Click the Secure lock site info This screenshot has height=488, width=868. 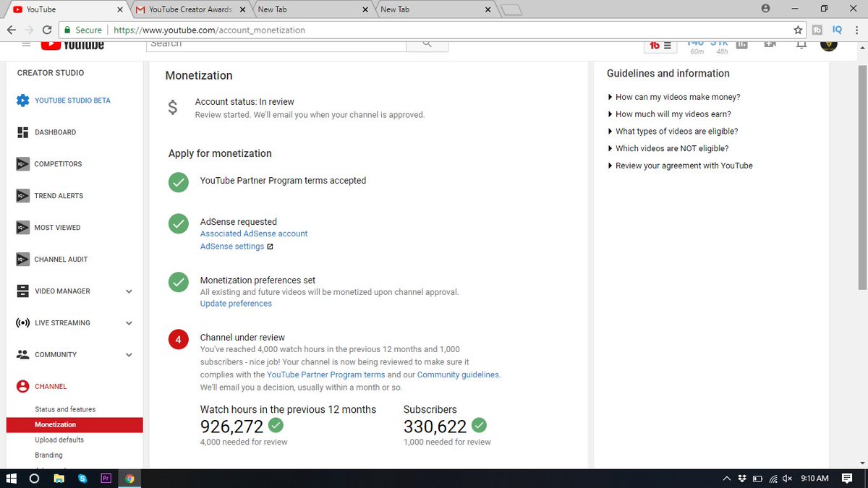[x=82, y=30]
